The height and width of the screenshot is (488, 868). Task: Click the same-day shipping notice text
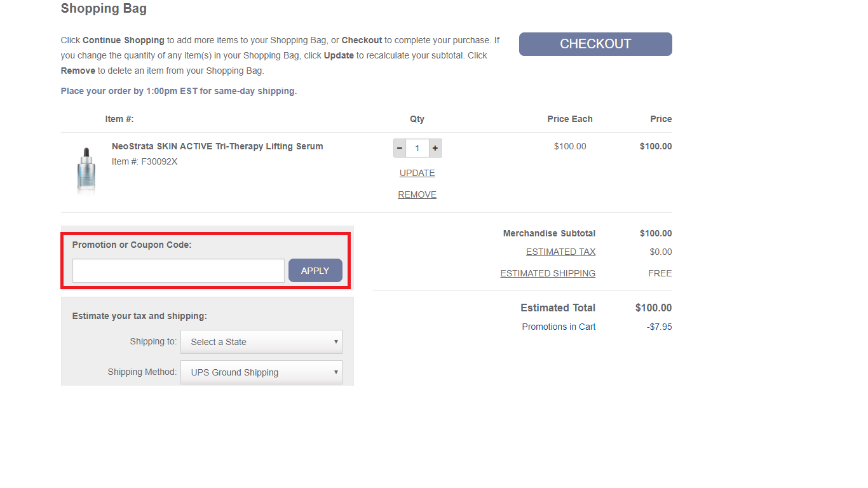click(179, 91)
